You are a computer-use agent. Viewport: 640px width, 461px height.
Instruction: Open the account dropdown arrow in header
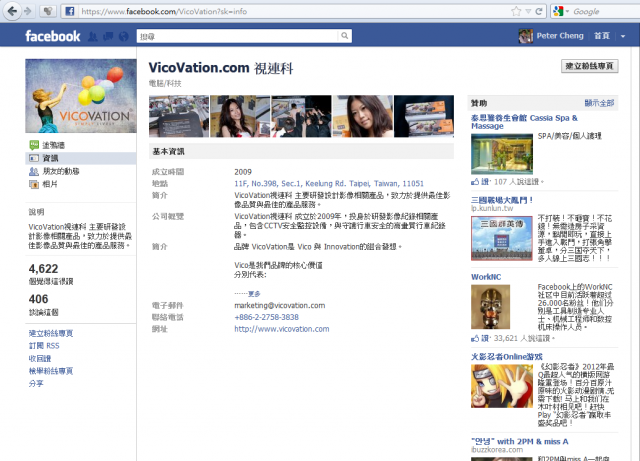pos(623,36)
